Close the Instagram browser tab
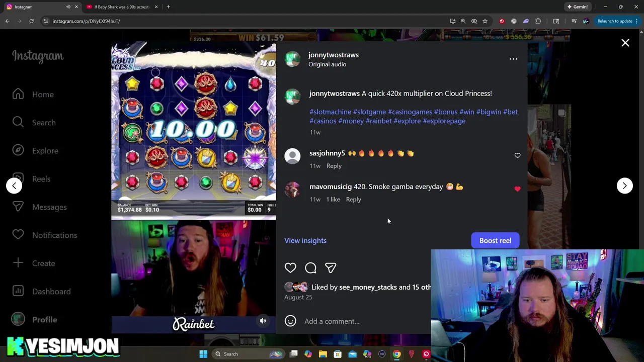The width and height of the screenshot is (644, 362). 76,7
